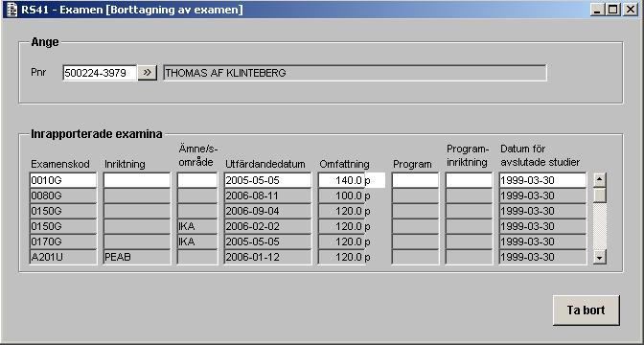Click the Program field in the 0010G row

click(x=415, y=180)
